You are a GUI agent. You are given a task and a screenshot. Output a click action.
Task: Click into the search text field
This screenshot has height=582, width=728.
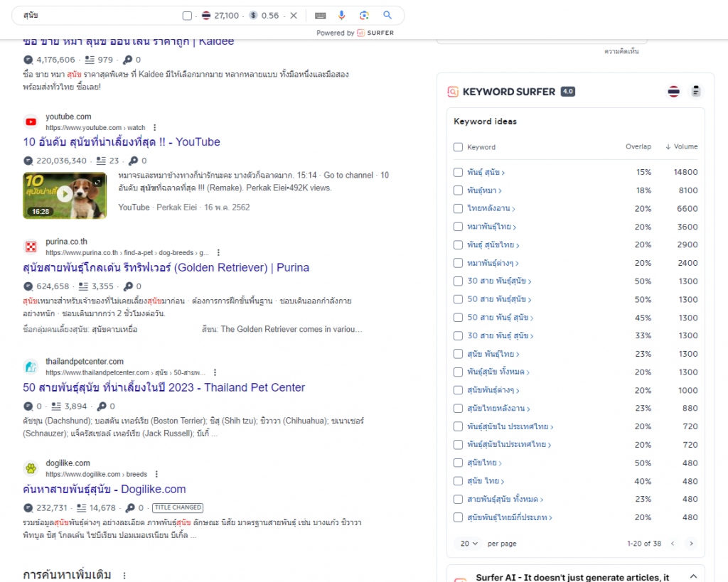point(100,16)
